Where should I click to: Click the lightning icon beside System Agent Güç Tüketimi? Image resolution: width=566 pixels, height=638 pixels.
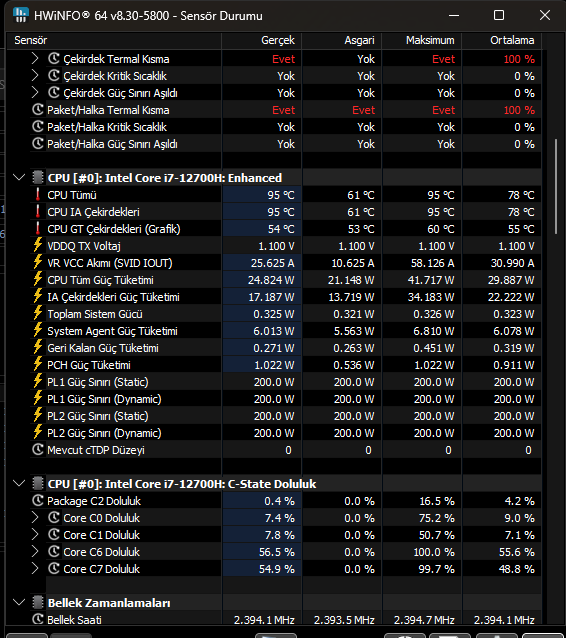(x=38, y=330)
